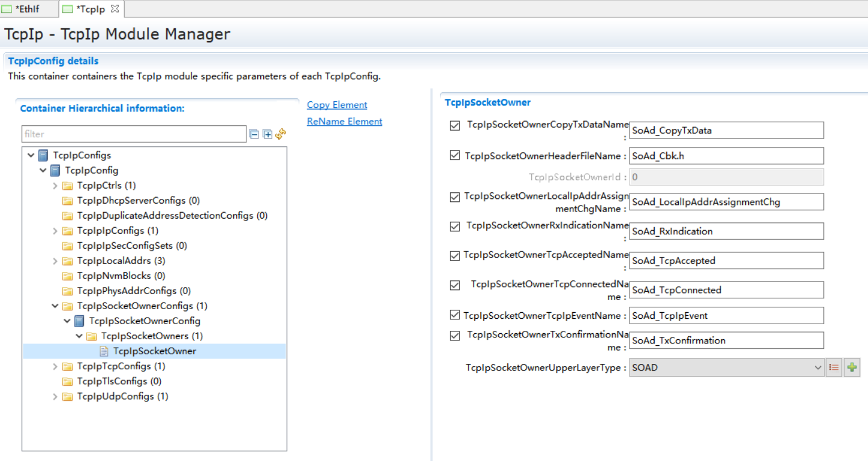Click the TcpIpSocketOwner document icon

click(104, 351)
